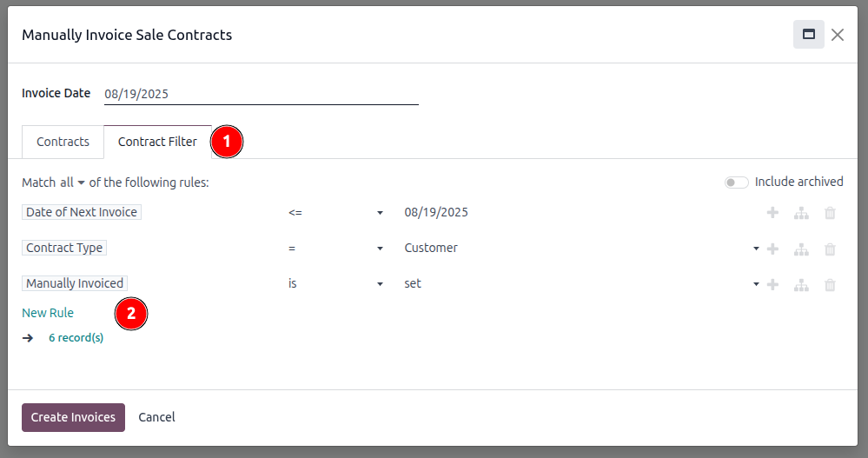Open the 'is' operator dropdown

tap(335, 283)
